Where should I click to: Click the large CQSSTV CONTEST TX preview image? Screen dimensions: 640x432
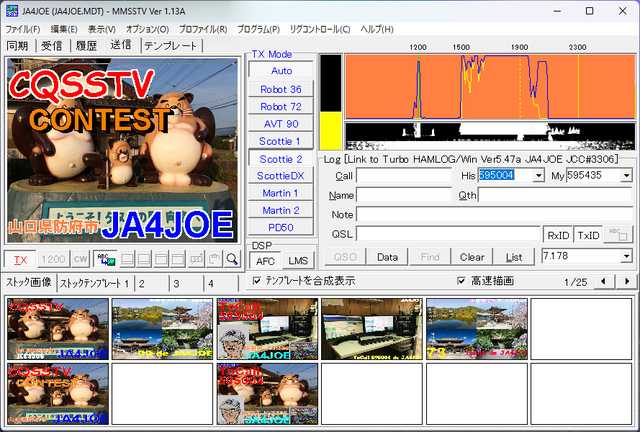[122, 151]
